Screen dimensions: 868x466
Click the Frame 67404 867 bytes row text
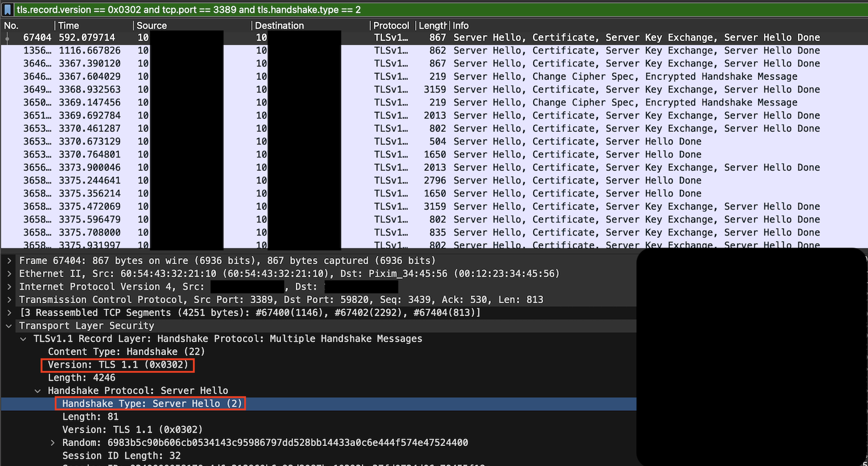(x=227, y=261)
